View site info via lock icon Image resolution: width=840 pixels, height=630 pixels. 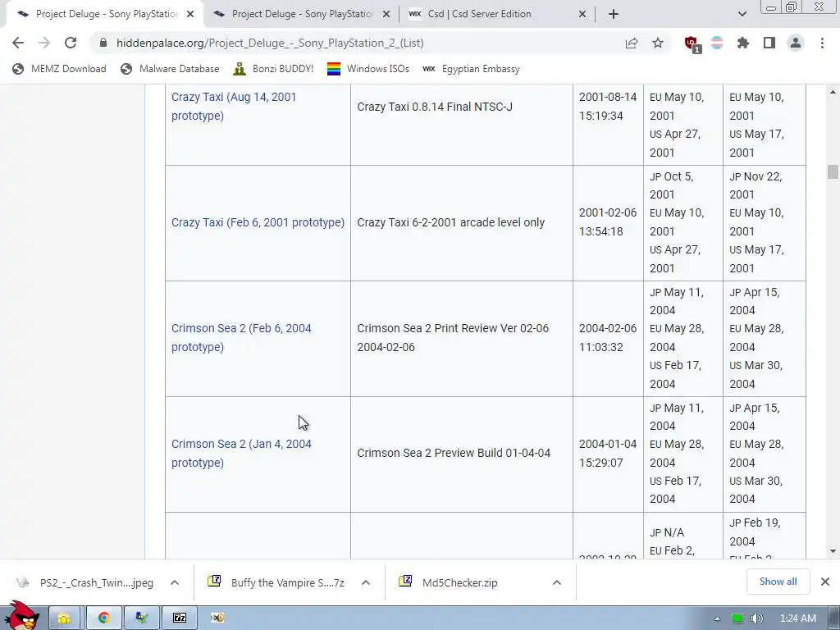[103, 43]
